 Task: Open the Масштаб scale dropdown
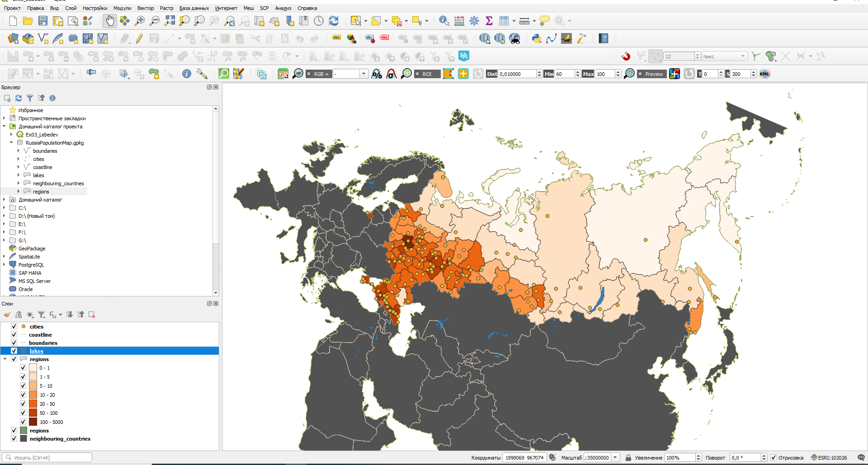[615, 458]
